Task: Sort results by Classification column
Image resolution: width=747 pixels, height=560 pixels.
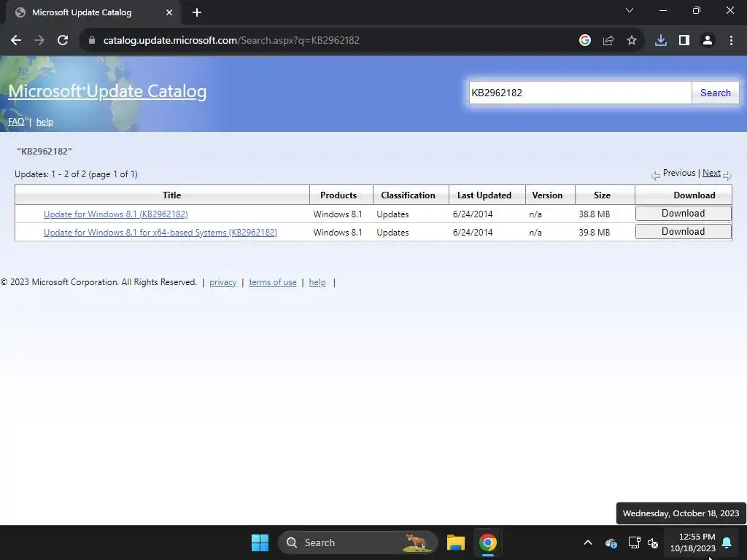Action: click(x=408, y=195)
